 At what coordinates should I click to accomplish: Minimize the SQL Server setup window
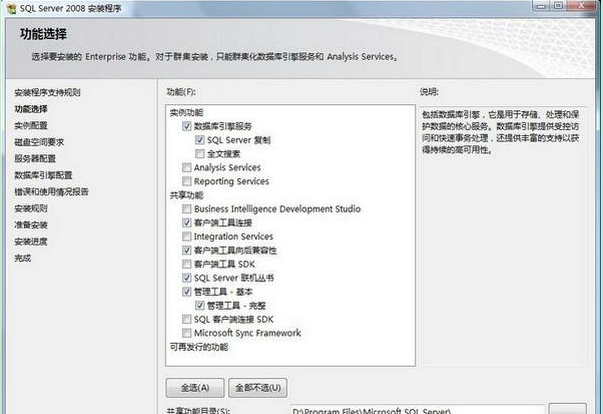point(542,6)
